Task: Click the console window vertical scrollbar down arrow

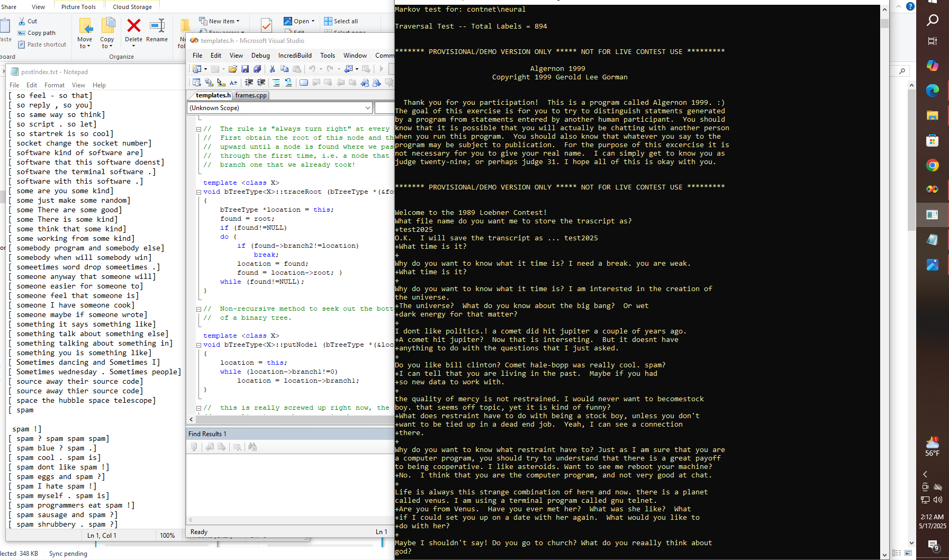Action: click(x=885, y=555)
